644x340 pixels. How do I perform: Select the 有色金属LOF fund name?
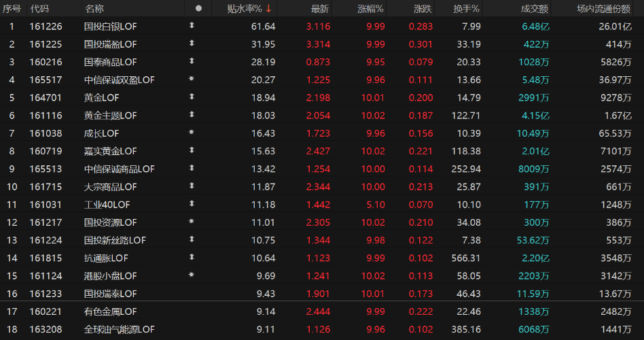point(110,311)
